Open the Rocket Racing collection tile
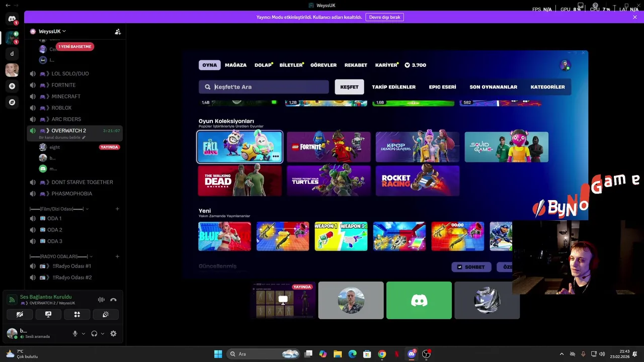644x362 pixels. (418, 180)
